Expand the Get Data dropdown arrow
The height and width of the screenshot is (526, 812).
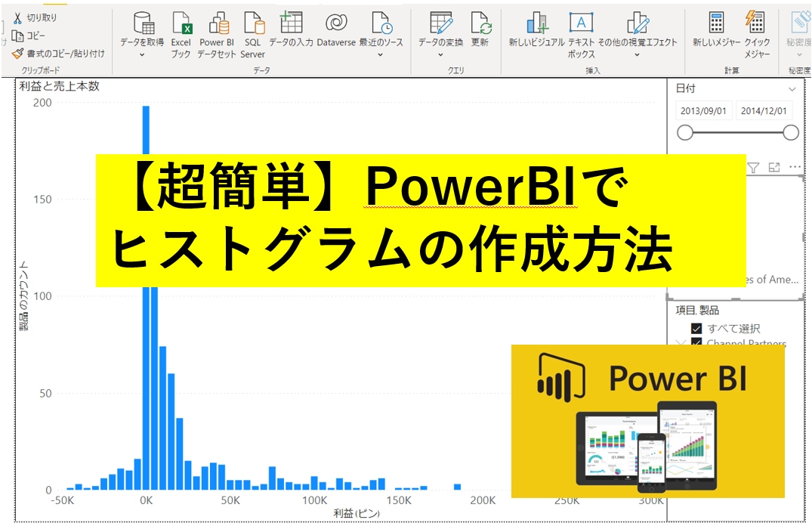tap(143, 54)
